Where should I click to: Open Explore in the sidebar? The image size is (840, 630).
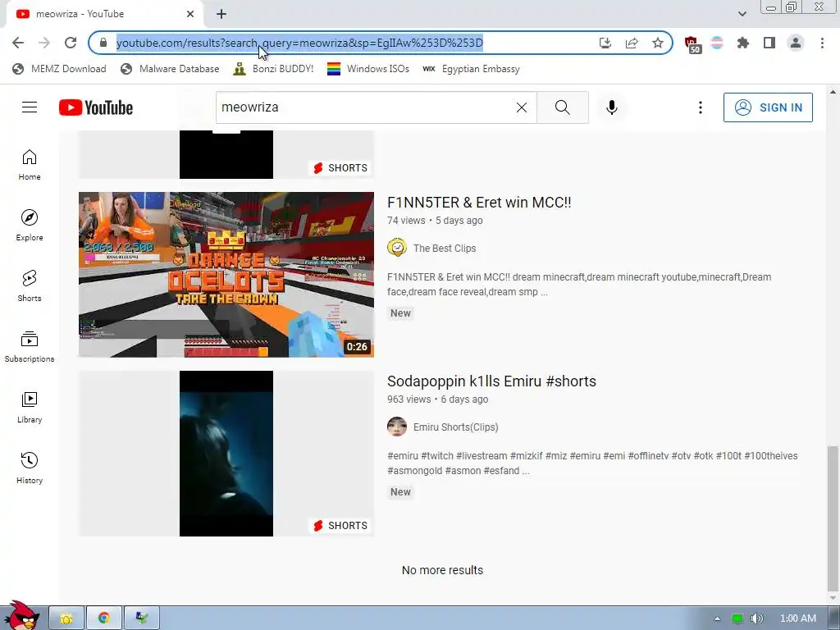(x=30, y=226)
